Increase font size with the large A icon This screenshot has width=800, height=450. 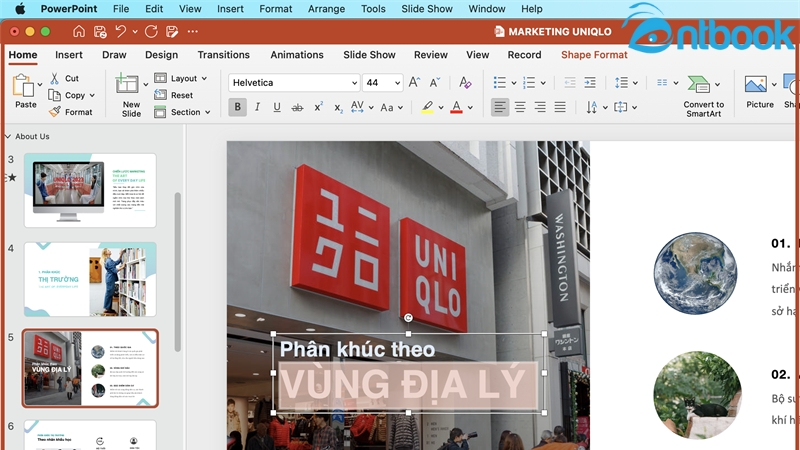[x=414, y=82]
